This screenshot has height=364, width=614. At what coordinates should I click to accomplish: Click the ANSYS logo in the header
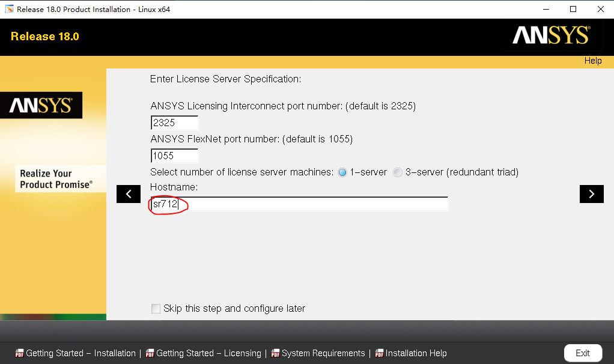tap(551, 35)
